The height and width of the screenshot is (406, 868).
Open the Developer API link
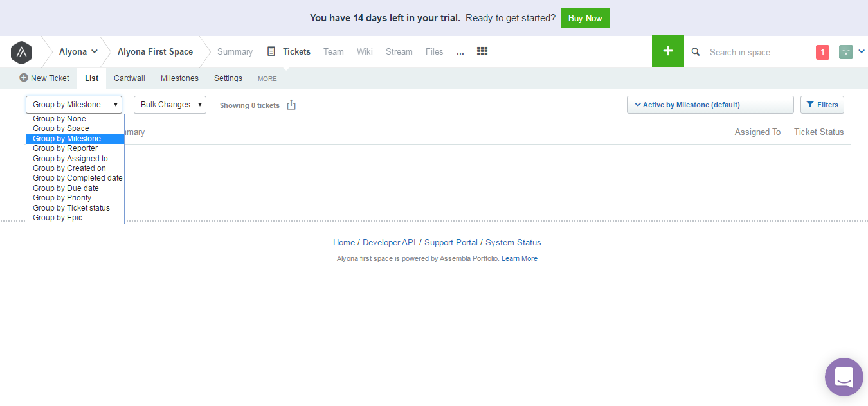tap(389, 242)
